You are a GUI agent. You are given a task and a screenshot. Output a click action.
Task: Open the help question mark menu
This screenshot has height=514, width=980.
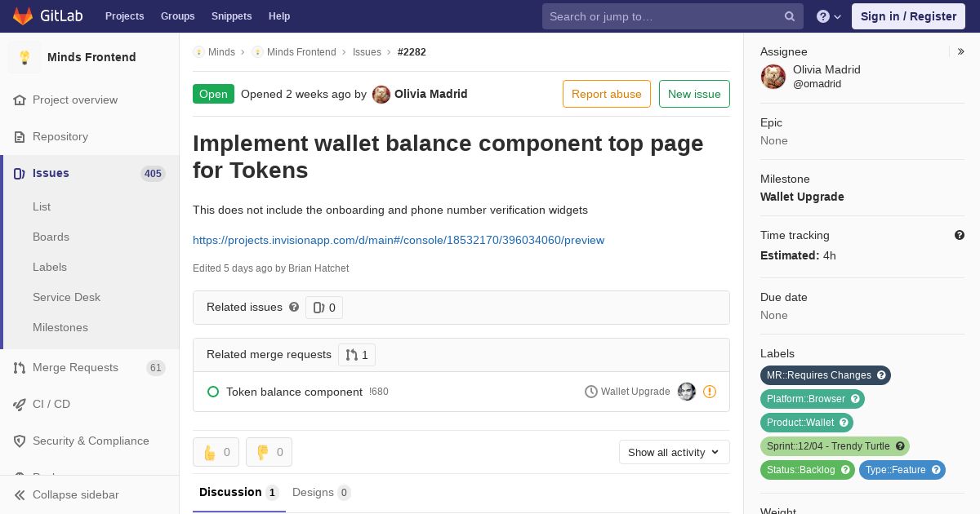pos(829,16)
